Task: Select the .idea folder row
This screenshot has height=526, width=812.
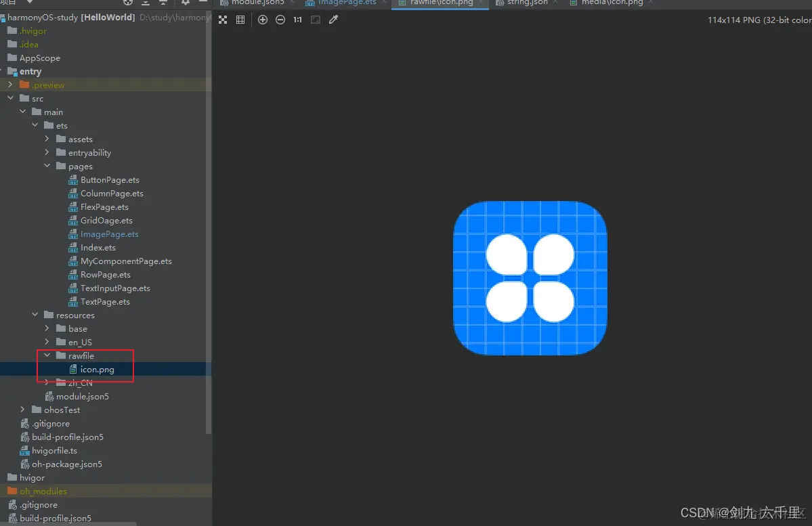Action: pyautogui.click(x=106, y=44)
